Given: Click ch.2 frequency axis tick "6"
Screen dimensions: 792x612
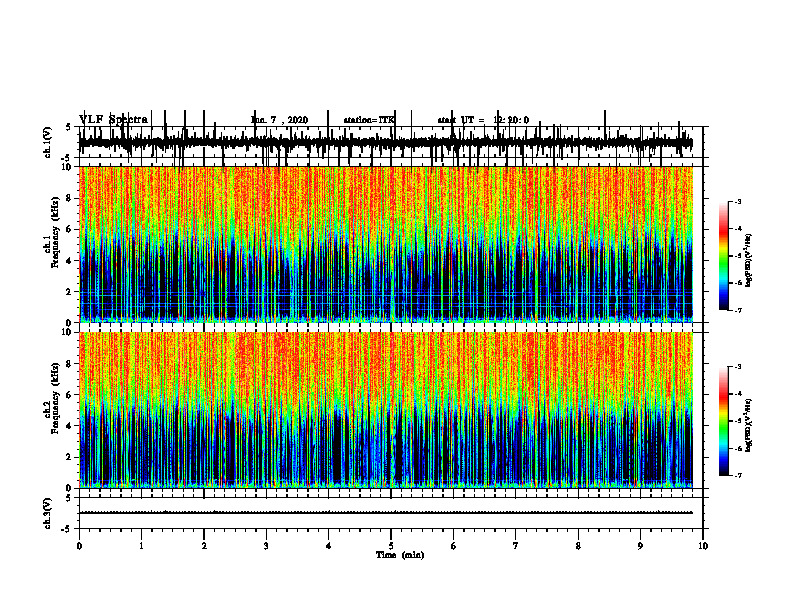Looking at the screenshot, I should 69,395.
